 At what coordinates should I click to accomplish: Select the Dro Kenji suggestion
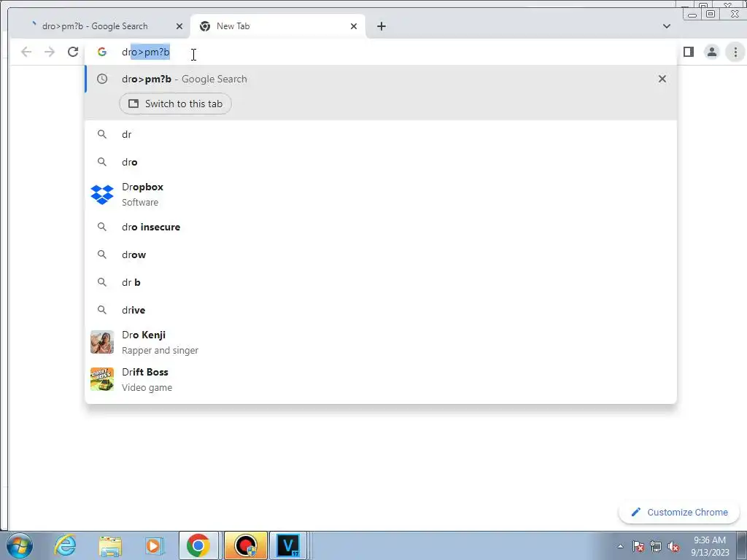(x=381, y=343)
